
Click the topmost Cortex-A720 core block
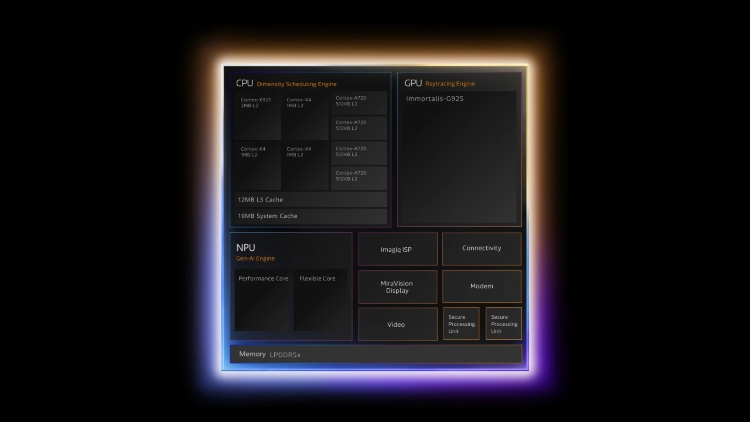(359, 103)
